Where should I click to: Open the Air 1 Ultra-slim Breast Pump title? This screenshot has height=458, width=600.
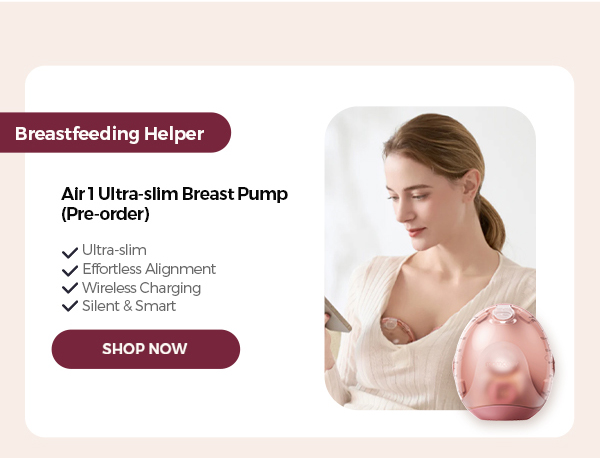click(x=174, y=204)
